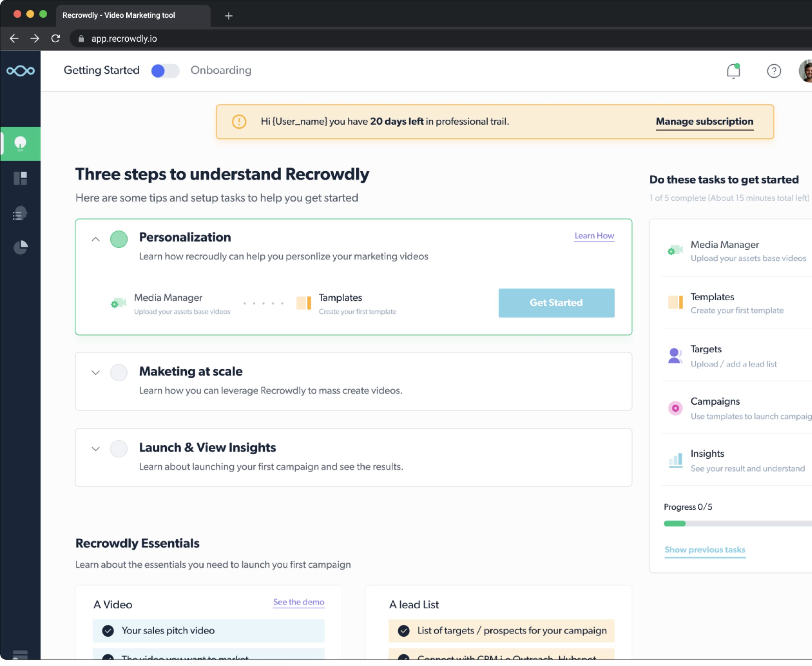This screenshot has width=812, height=666.
Task: Click the Get Started button
Action: (x=556, y=303)
